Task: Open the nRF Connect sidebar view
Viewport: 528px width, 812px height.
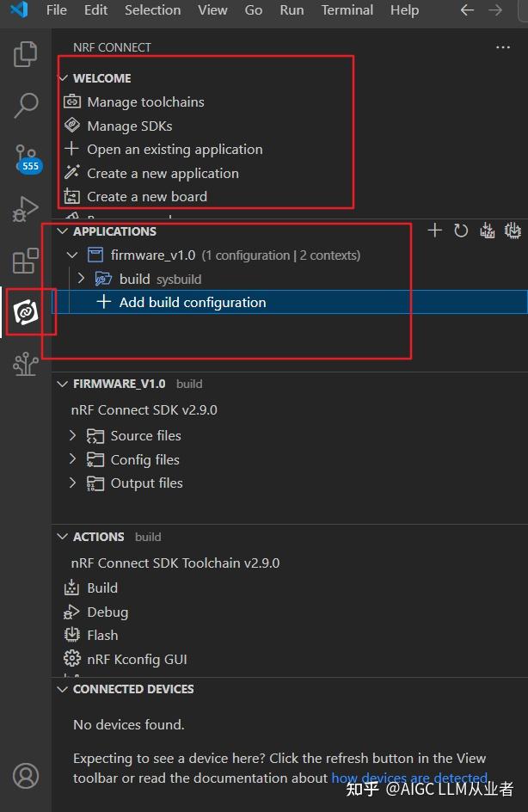Action: coord(26,312)
